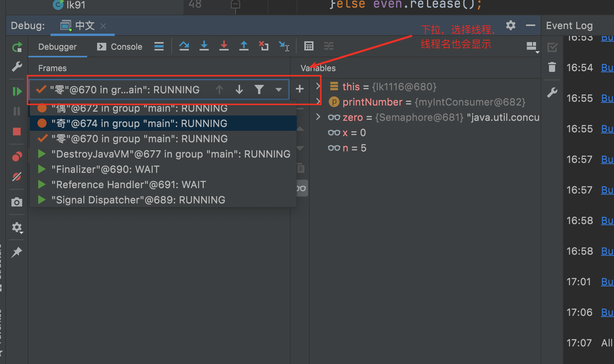Select Reference Handler thread
The height and width of the screenshot is (364, 614).
click(163, 185)
